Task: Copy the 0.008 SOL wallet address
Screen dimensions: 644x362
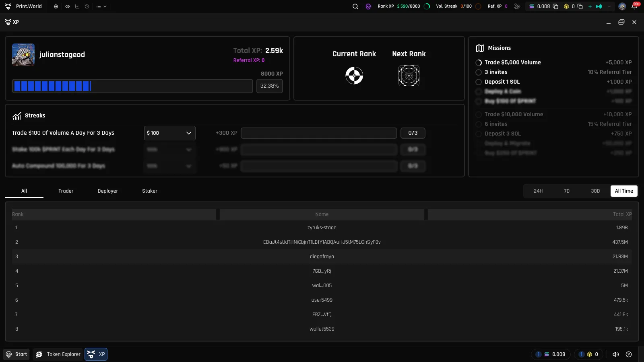Action: click(555, 6)
